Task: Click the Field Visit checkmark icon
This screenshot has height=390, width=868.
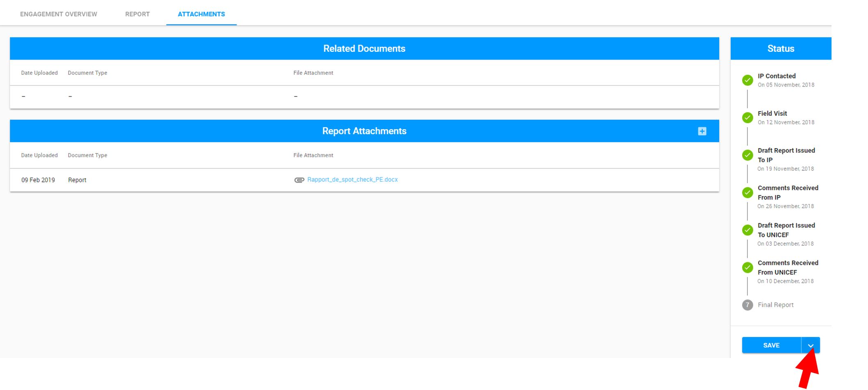Action: pyautogui.click(x=747, y=117)
